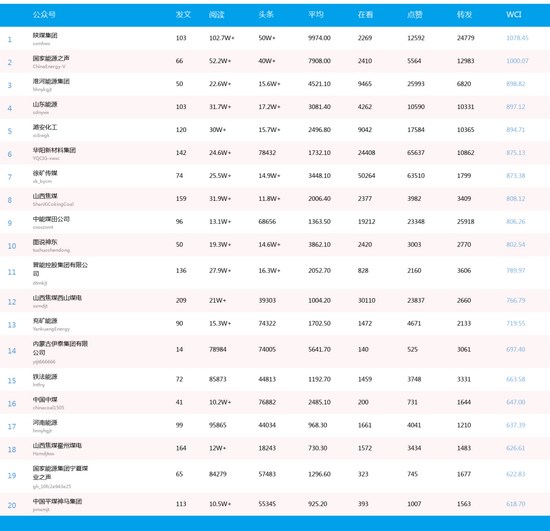Select the account name 中国平煤神马集团
Viewport: 550px width, 531px height.
point(57,501)
